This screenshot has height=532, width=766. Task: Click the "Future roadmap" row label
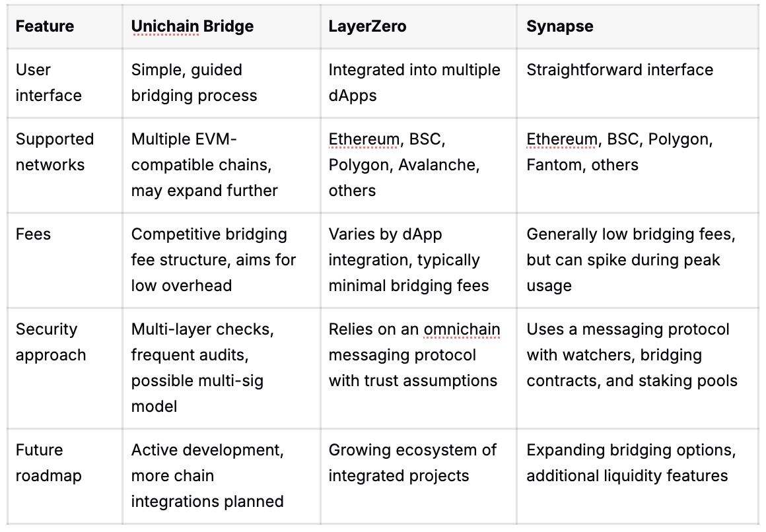(x=49, y=463)
